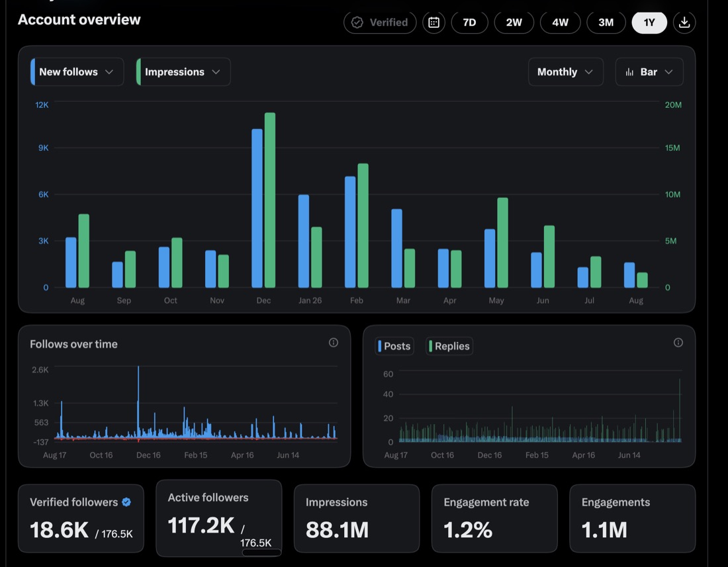Click the -137 label in Follows chart

tap(41, 442)
